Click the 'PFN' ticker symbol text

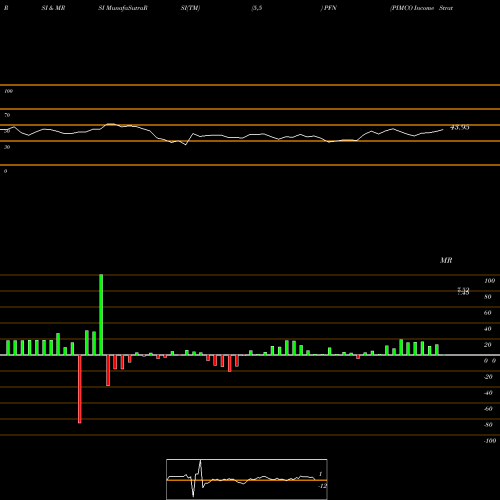(x=330, y=8)
